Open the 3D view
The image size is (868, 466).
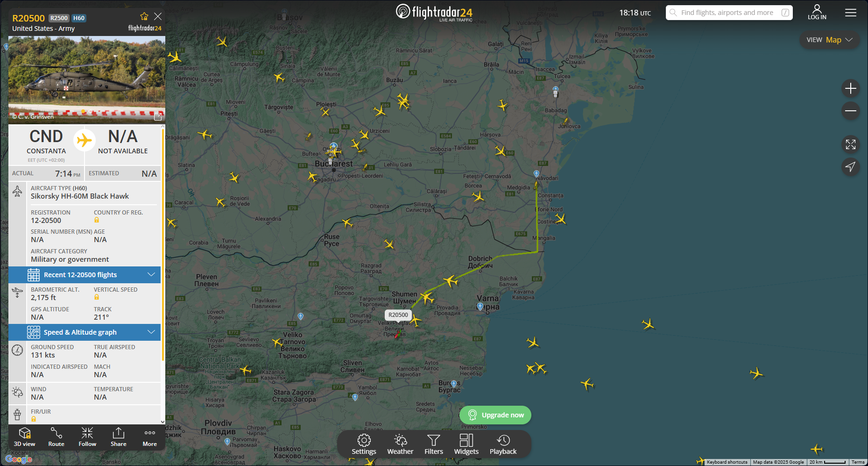tap(24, 437)
